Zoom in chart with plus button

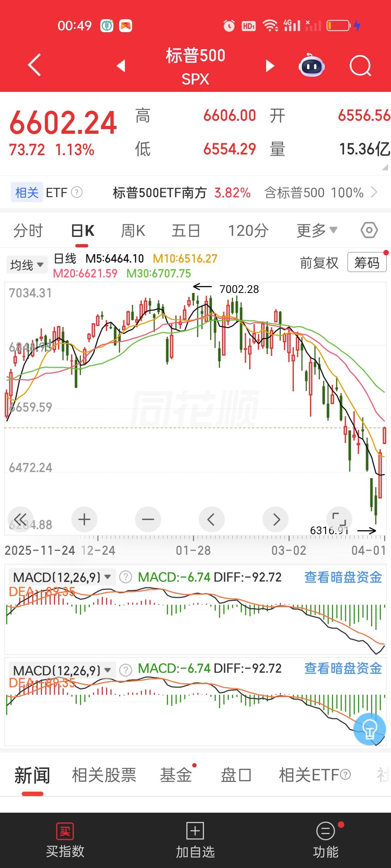[x=84, y=519]
